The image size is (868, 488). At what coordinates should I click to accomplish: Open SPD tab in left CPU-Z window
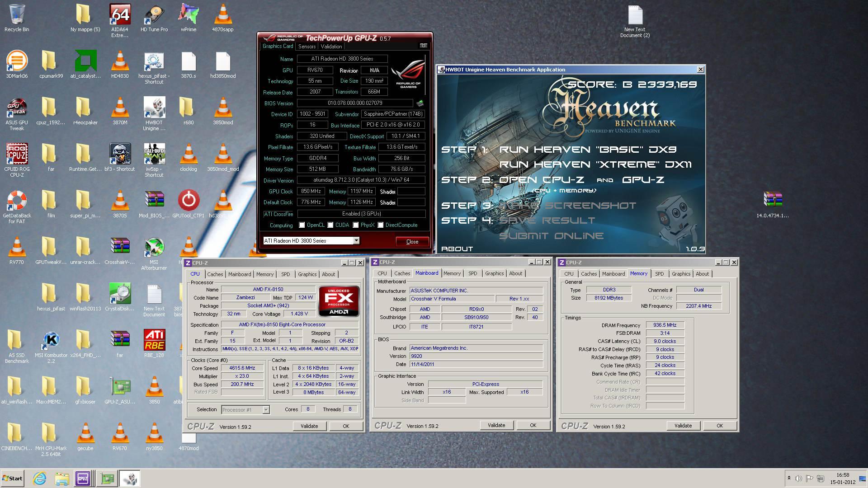click(x=286, y=274)
